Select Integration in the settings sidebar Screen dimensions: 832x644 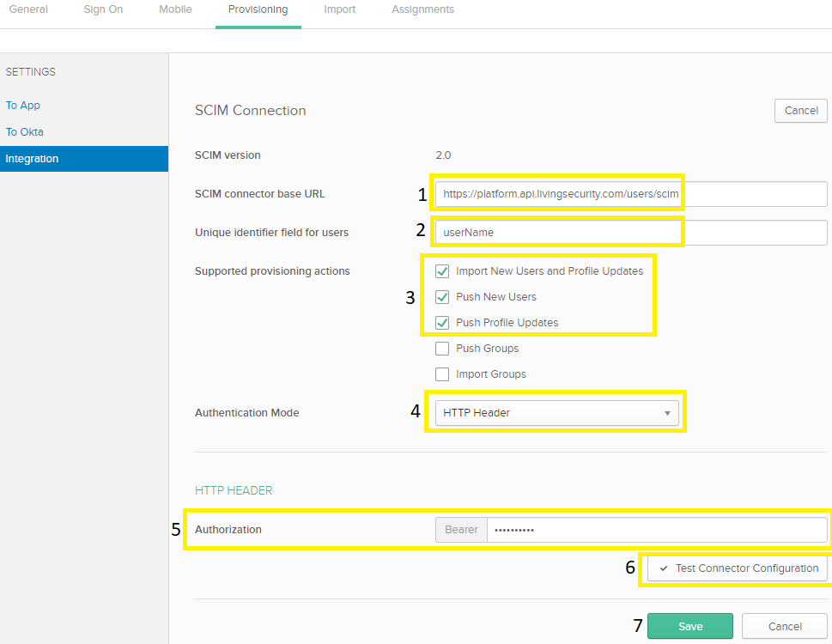coord(84,159)
